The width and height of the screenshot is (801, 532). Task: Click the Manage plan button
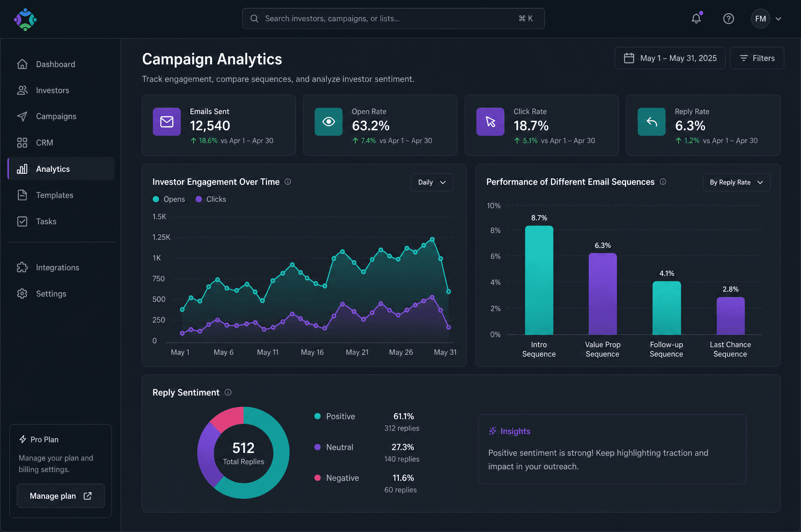(x=61, y=496)
